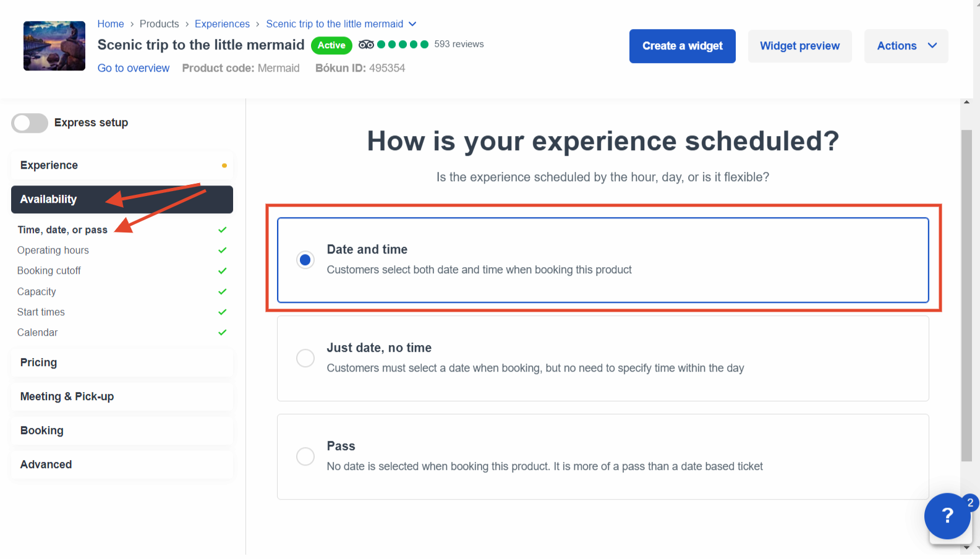This screenshot has width=980, height=559.
Task: Go to the Booking cutoff step
Action: click(x=49, y=271)
